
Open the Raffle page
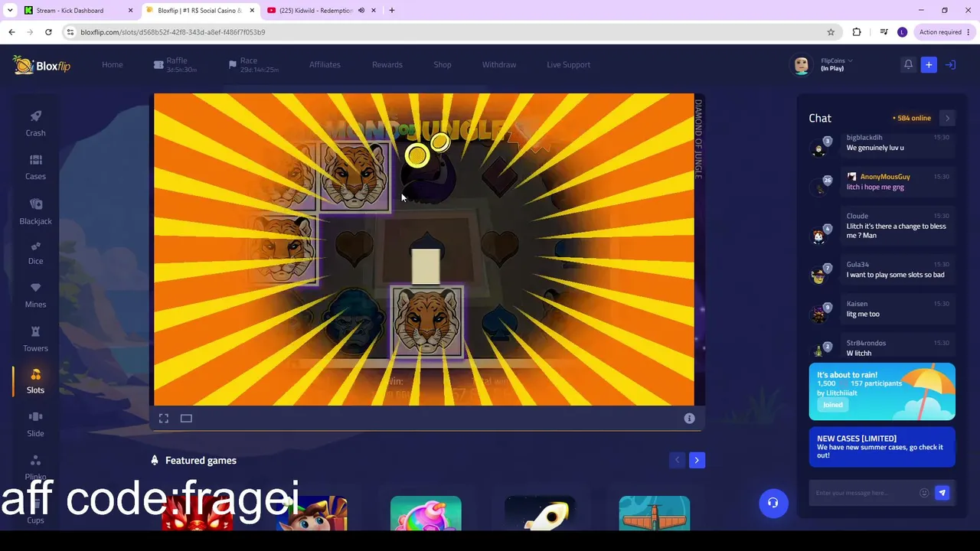coord(176,65)
